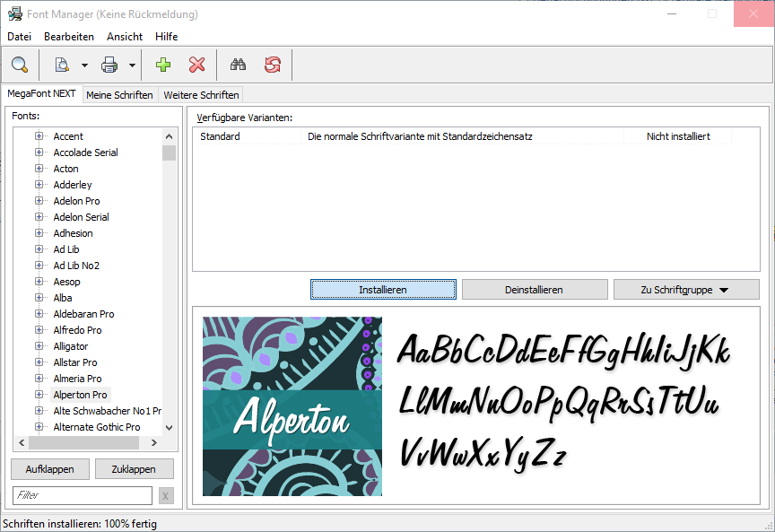Click the horizontal scroll-right arrow

tap(154, 442)
